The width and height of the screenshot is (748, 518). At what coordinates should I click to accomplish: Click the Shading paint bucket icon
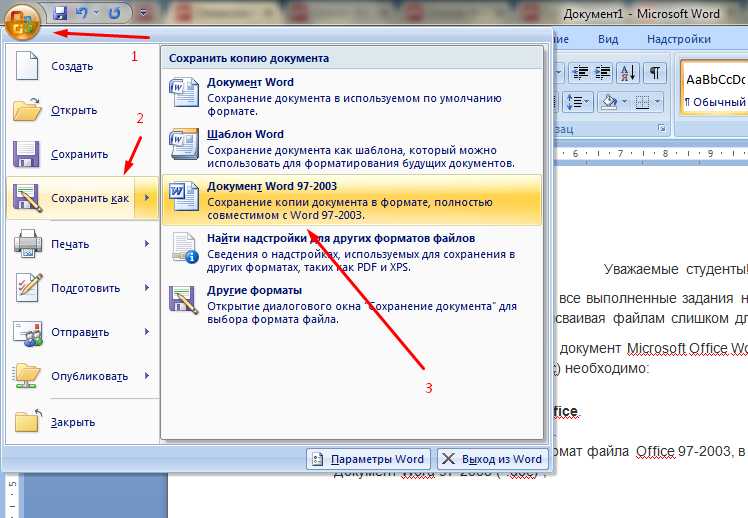[x=609, y=102]
